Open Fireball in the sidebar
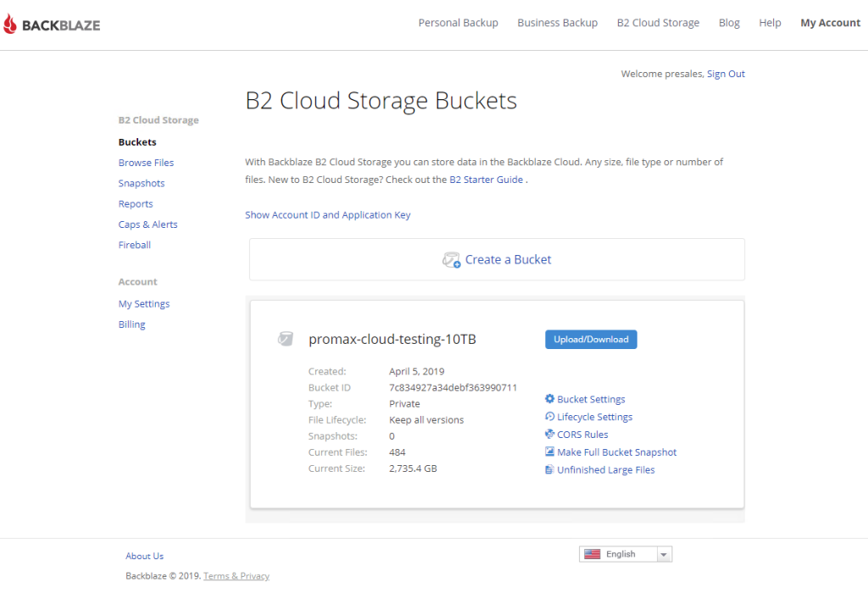This screenshot has height=593, width=868. tap(135, 245)
